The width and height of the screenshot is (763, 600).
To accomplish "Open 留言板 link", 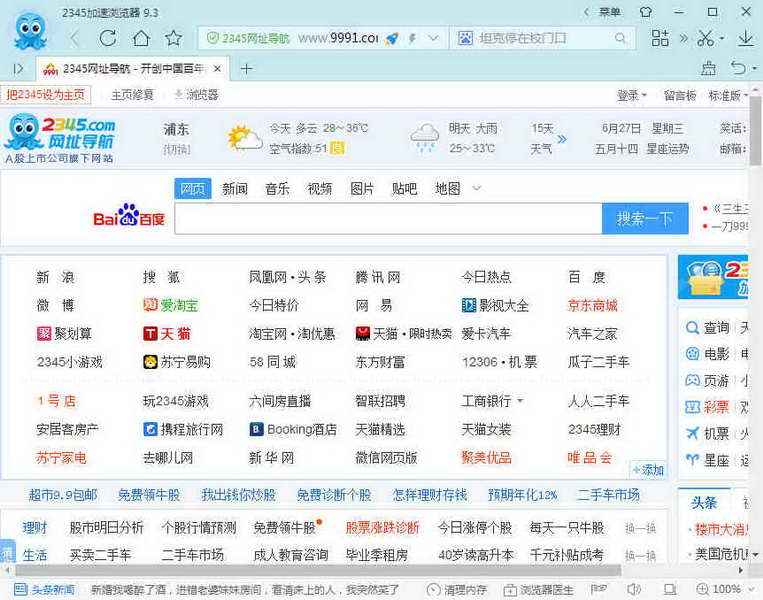I will tap(680, 95).
